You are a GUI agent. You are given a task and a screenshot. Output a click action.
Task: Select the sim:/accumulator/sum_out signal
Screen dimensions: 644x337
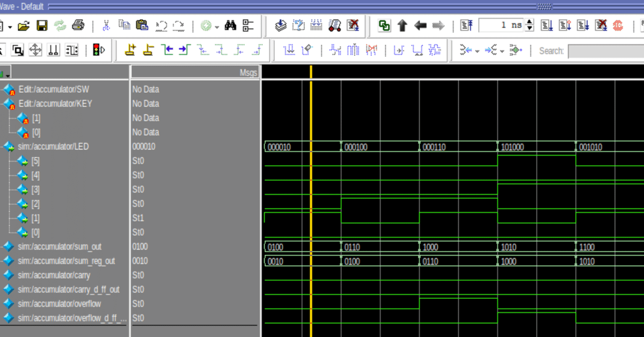click(x=59, y=246)
